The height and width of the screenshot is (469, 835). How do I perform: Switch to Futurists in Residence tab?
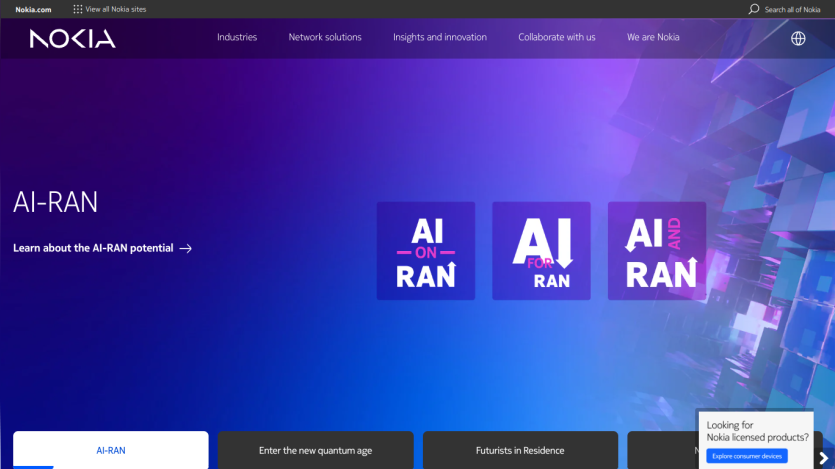tap(520, 450)
